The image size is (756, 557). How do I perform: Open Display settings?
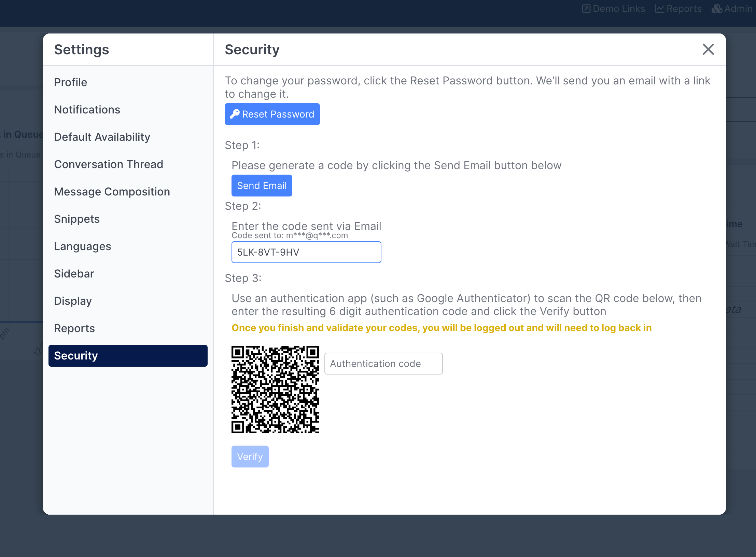coord(73,301)
